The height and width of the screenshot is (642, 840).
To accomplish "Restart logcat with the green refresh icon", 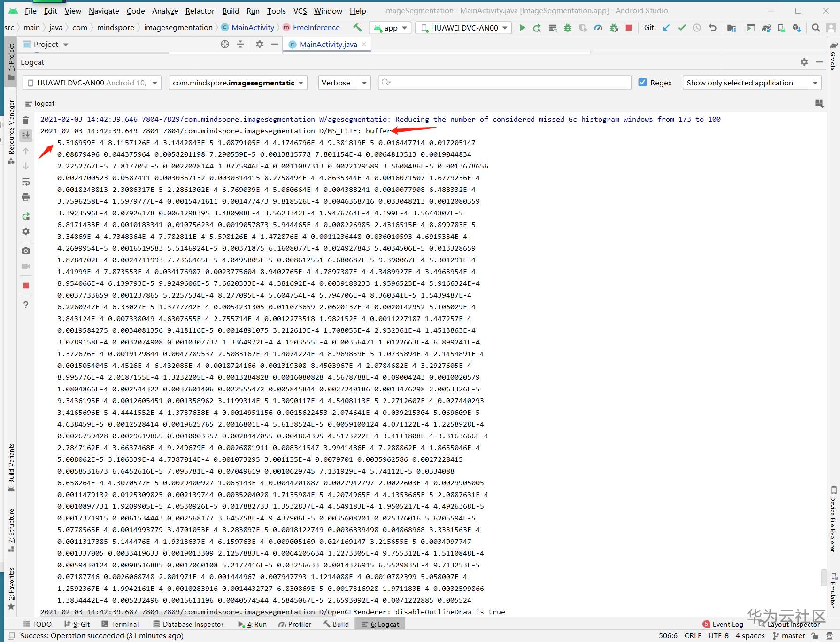I will (26, 216).
